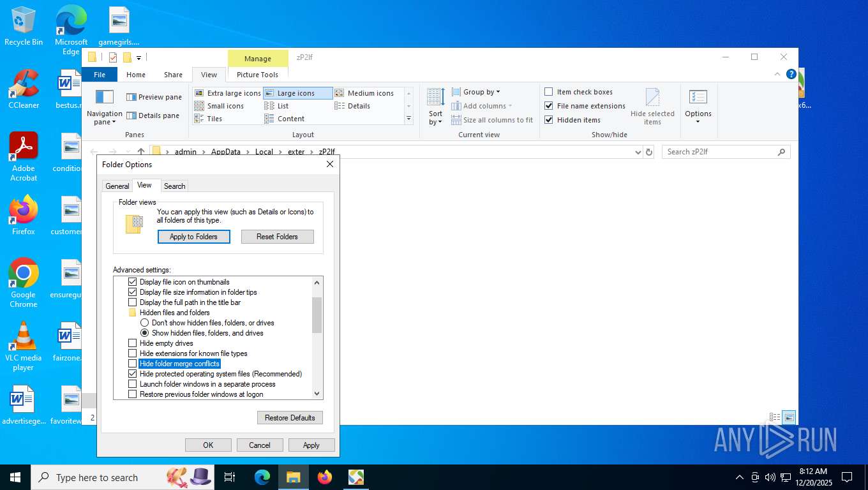Collapse the ribbon with the chevron

click(777, 75)
